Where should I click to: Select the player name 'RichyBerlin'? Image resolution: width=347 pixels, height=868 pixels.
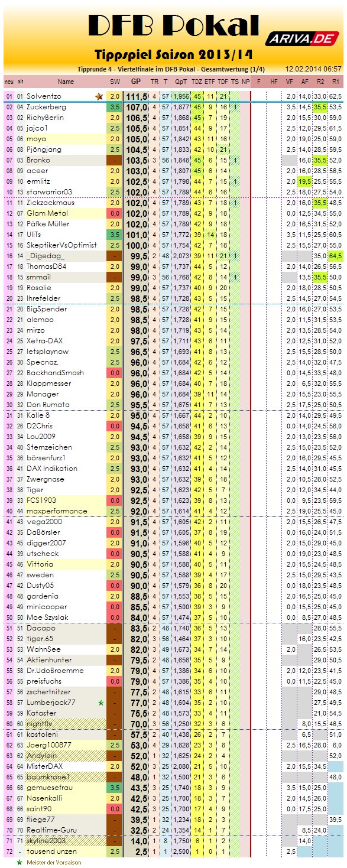[x=45, y=118]
